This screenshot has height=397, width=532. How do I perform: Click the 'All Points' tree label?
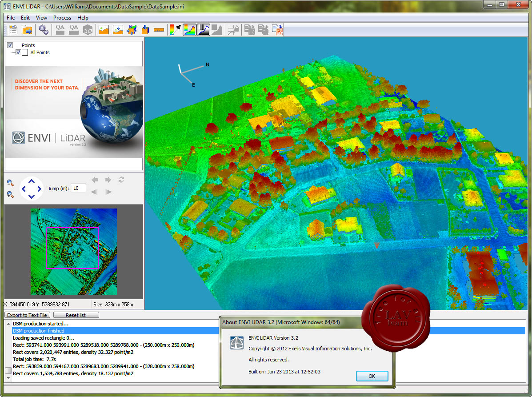click(x=40, y=52)
